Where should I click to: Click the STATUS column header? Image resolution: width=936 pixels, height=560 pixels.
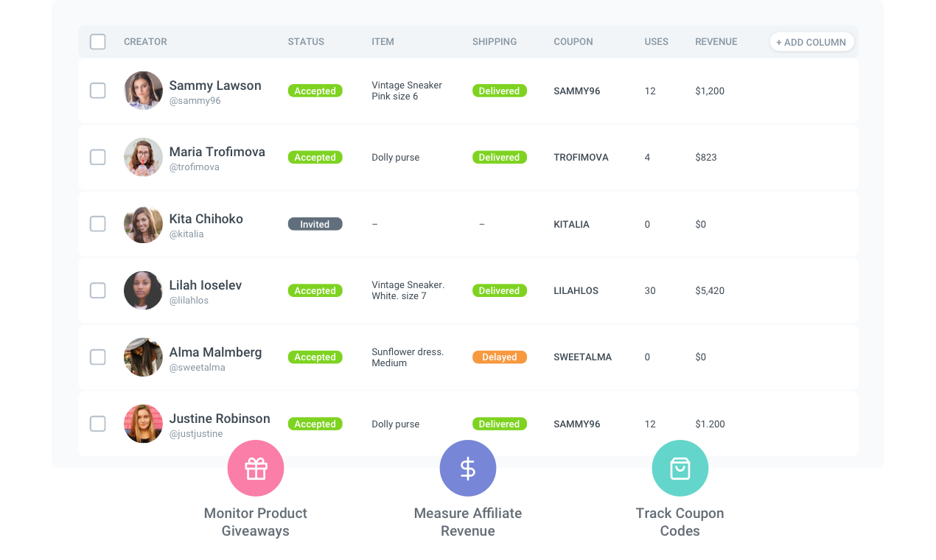coord(306,42)
